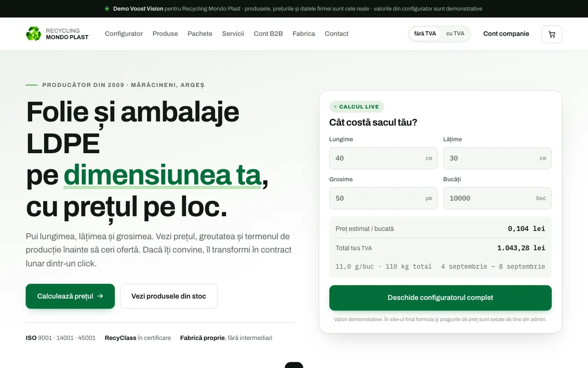Click the estimated price 0,104 lei
The height and width of the screenshot is (368, 588).
526,229
